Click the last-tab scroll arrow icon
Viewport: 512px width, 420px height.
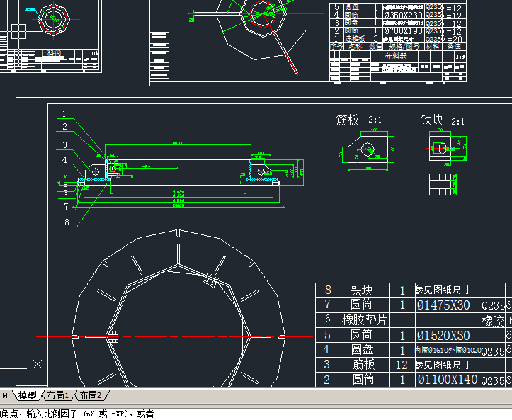[5, 395]
